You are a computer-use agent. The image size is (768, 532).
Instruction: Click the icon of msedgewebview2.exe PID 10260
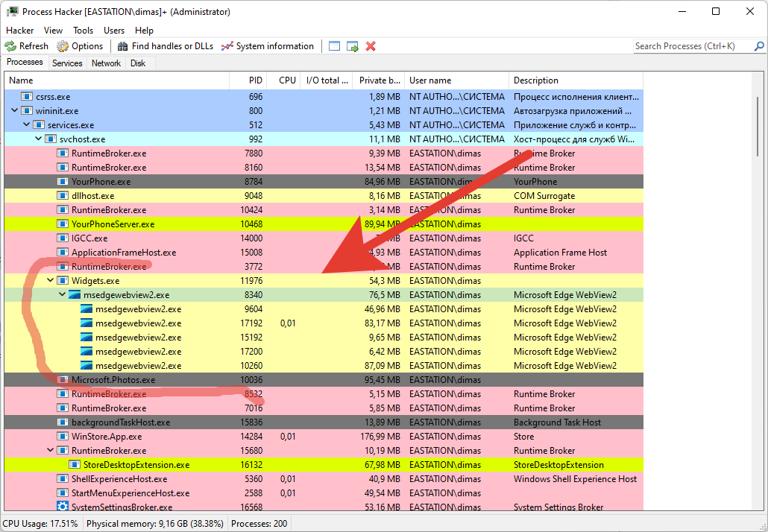pyautogui.click(x=86, y=366)
